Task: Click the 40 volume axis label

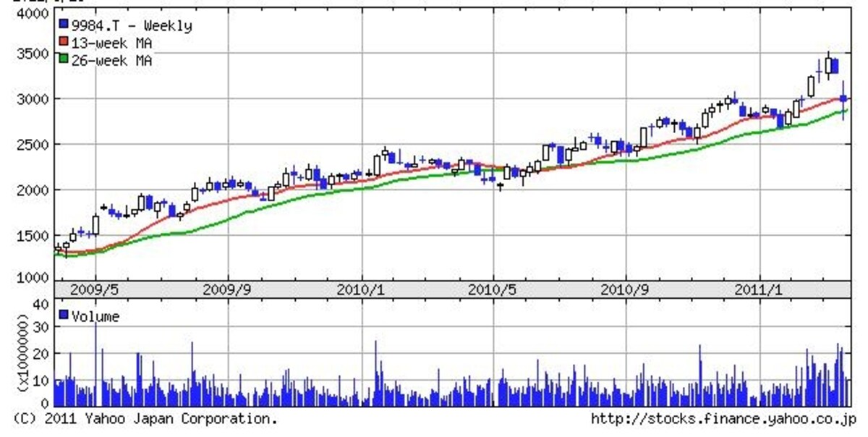Action: pos(40,304)
